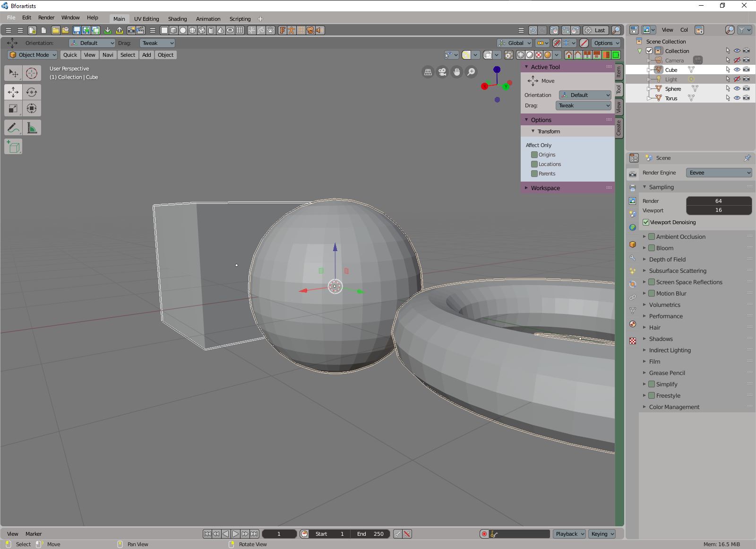Select the Rotate tool in the left toolbar

pos(32,92)
